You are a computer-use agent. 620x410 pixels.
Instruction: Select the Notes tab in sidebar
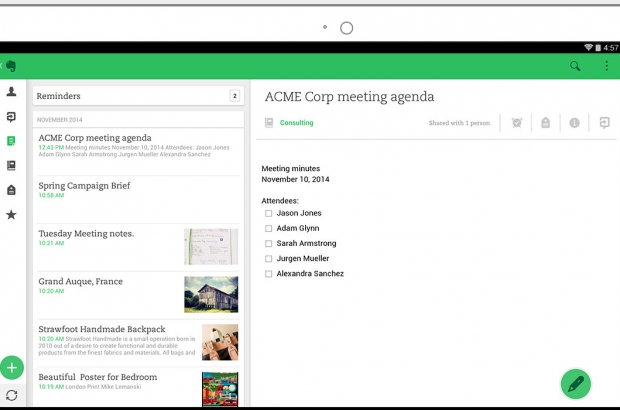coord(11,141)
